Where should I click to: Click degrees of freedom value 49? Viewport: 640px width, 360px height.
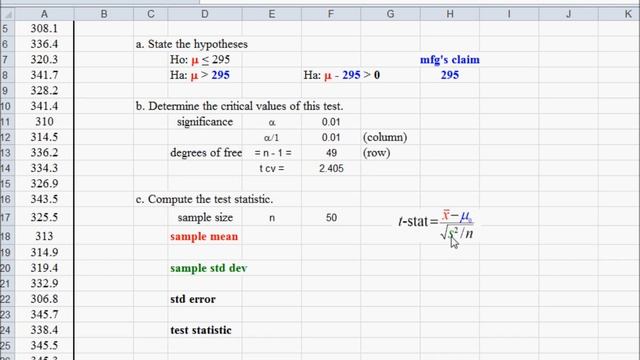point(331,153)
